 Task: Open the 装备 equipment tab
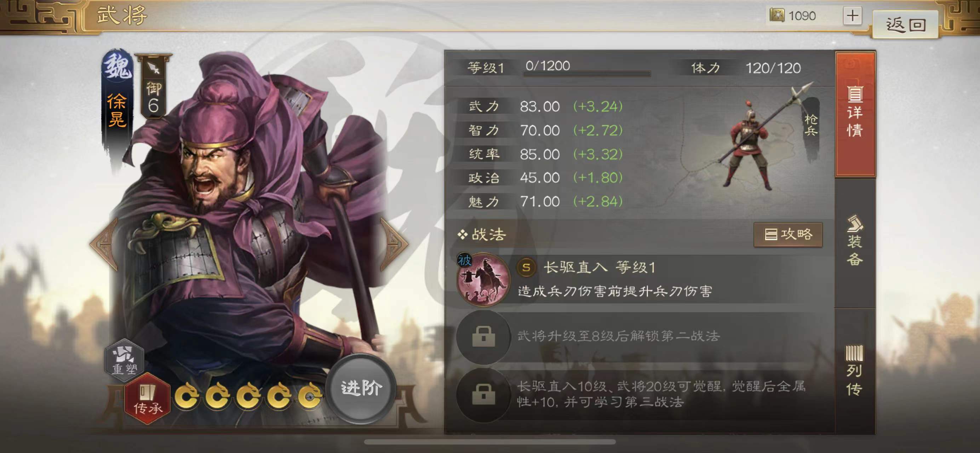(855, 241)
